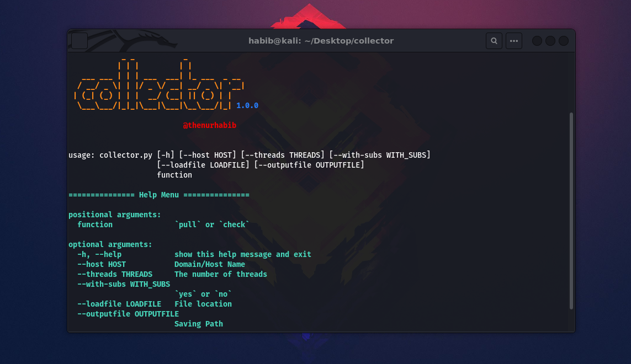Click the new tab button in title bar

[79, 41]
